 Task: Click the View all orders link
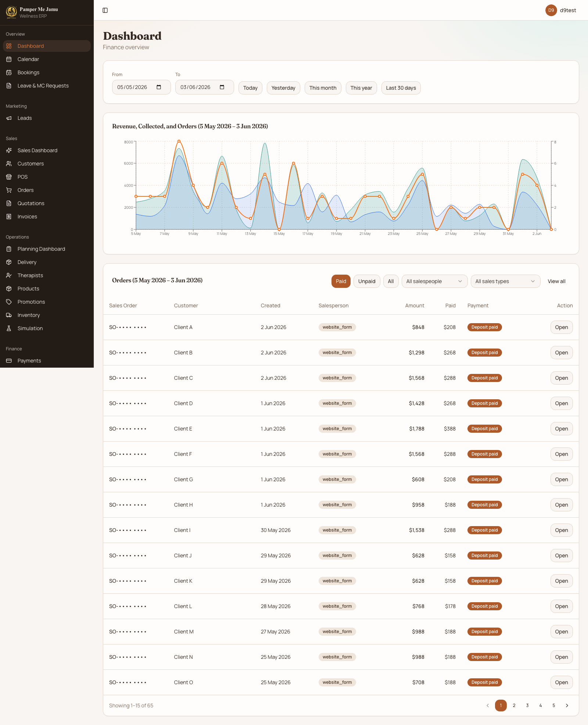(x=556, y=281)
